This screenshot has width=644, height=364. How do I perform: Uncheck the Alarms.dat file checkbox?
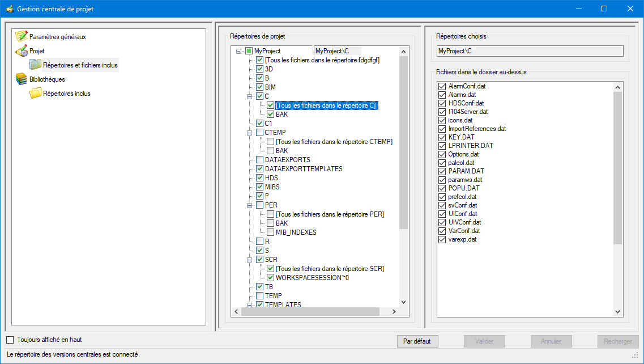coord(442,95)
